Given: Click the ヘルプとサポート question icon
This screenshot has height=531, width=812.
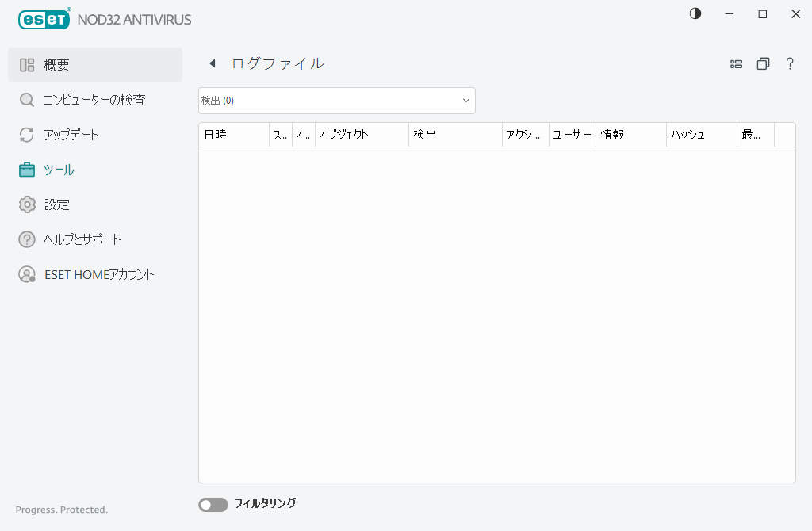Looking at the screenshot, I should pyautogui.click(x=26, y=239).
